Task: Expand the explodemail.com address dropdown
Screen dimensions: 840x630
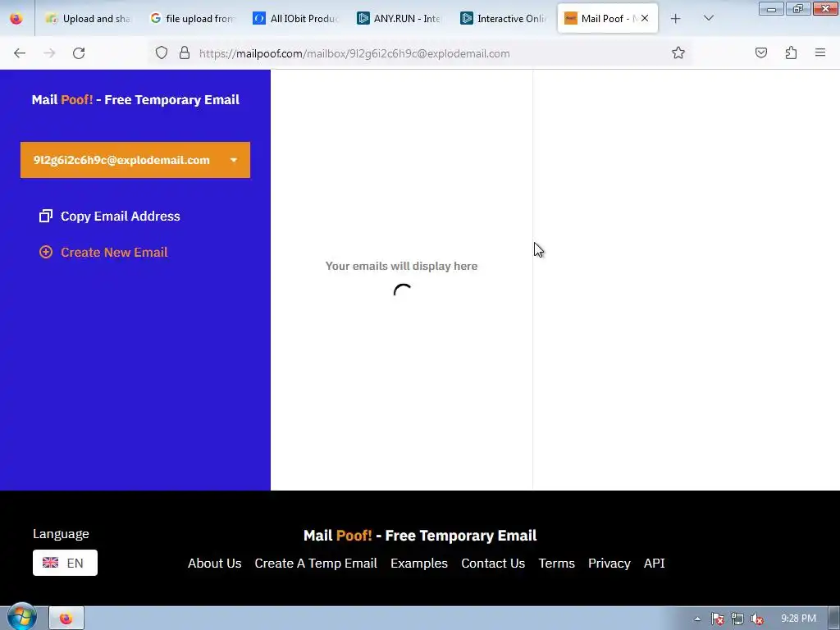Action: 234,160
